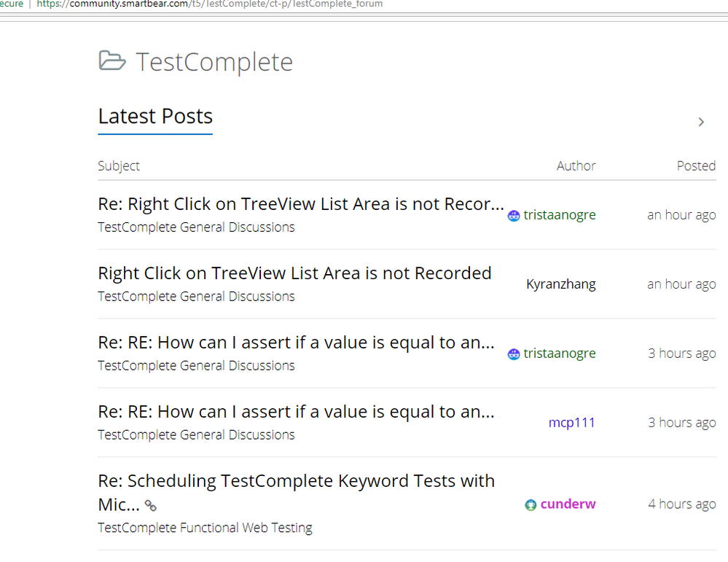Expand Latest Posts with the right chevron arrow

click(x=701, y=122)
